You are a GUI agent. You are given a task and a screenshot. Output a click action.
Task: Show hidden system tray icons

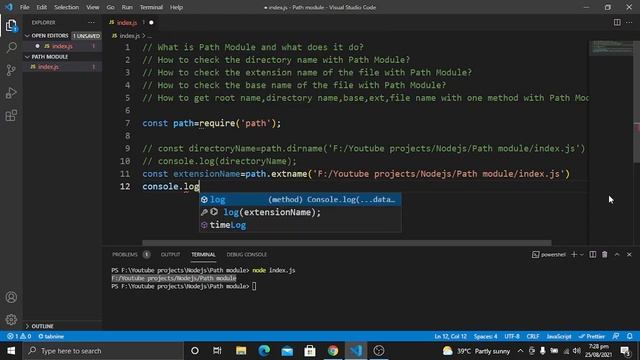[520, 351]
